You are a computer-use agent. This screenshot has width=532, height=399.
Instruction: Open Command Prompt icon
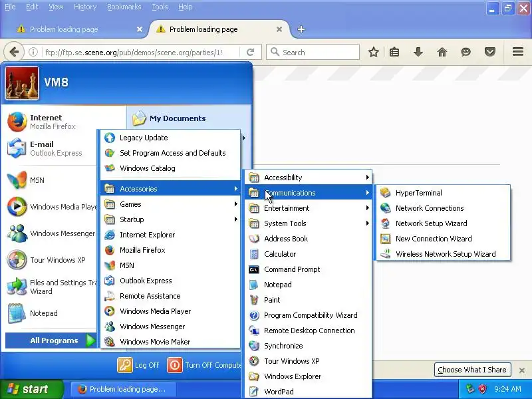click(254, 269)
